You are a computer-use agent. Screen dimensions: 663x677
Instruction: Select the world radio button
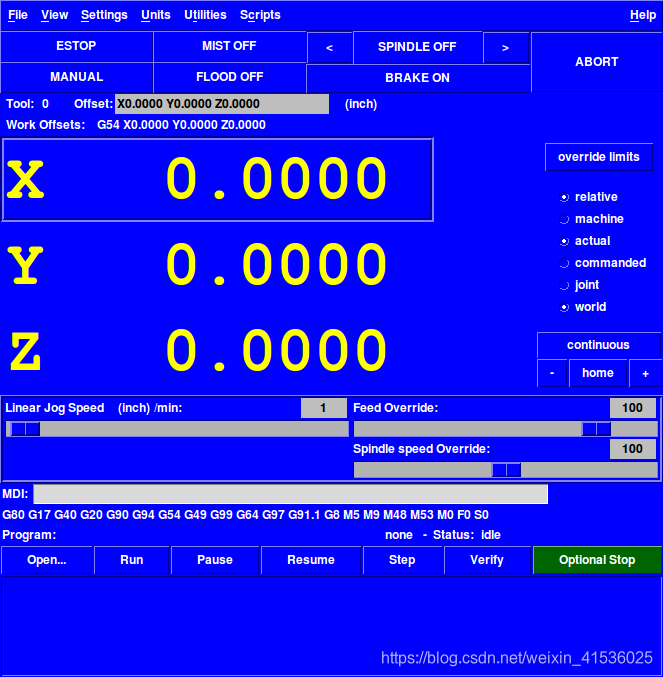click(564, 307)
